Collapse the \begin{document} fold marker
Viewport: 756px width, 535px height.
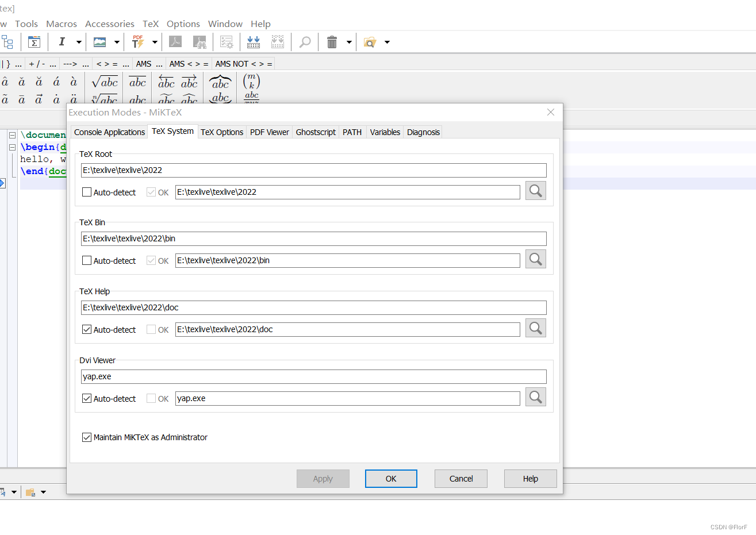pyautogui.click(x=12, y=147)
